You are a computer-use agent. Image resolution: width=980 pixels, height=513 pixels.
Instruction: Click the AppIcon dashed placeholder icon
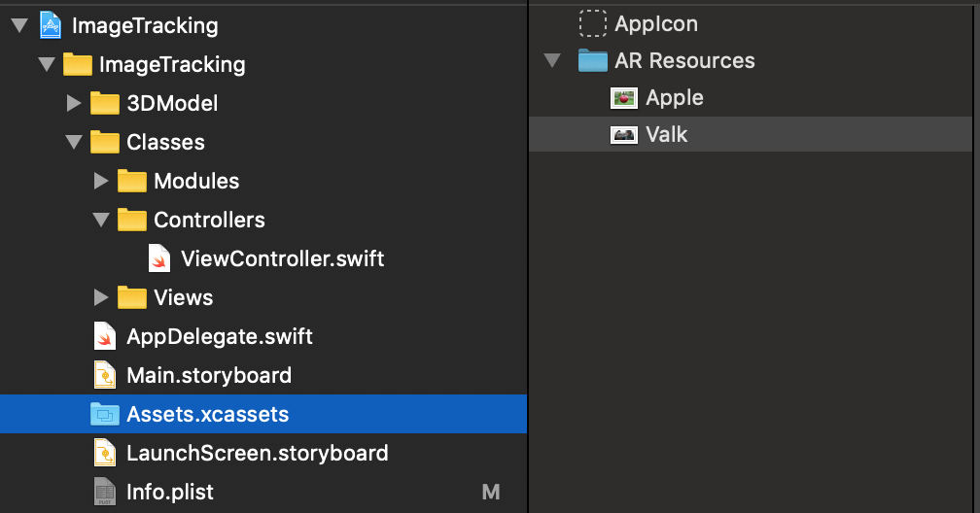point(593,23)
